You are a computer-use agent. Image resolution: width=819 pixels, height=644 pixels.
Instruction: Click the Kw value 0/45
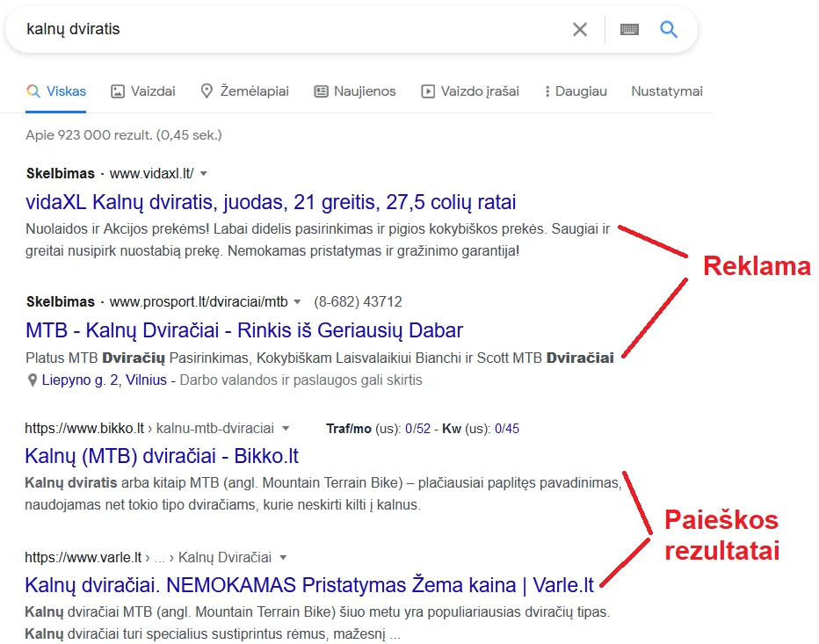507,429
